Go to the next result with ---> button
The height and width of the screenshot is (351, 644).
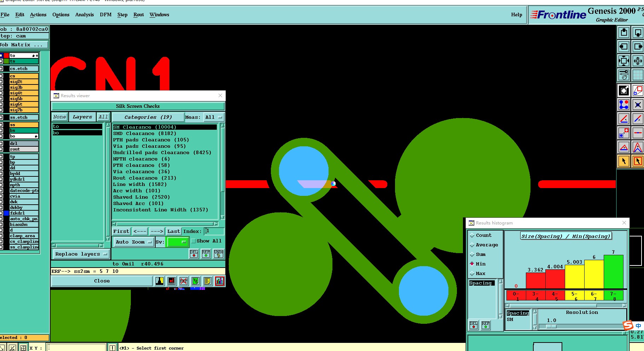click(157, 232)
